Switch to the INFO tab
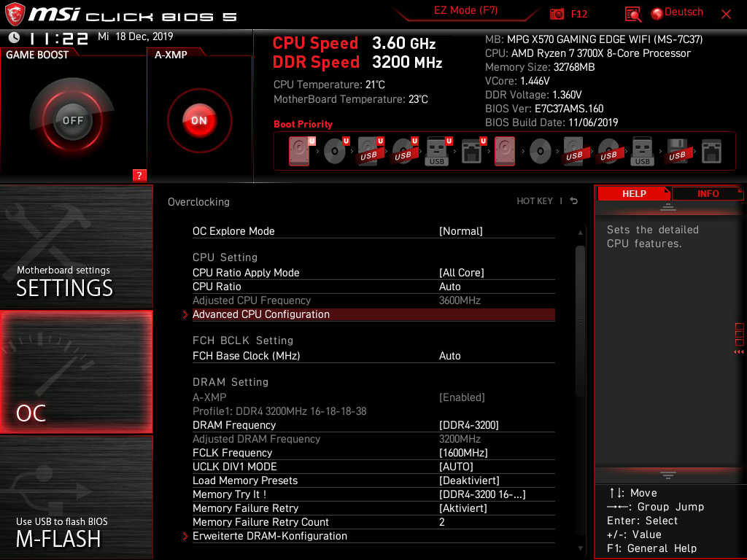 point(708,193)
